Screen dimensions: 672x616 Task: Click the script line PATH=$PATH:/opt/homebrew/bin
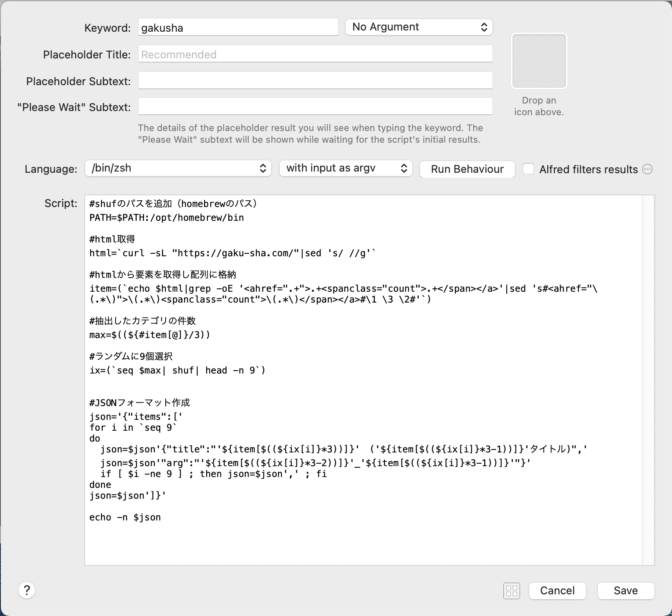click(167, 217)
